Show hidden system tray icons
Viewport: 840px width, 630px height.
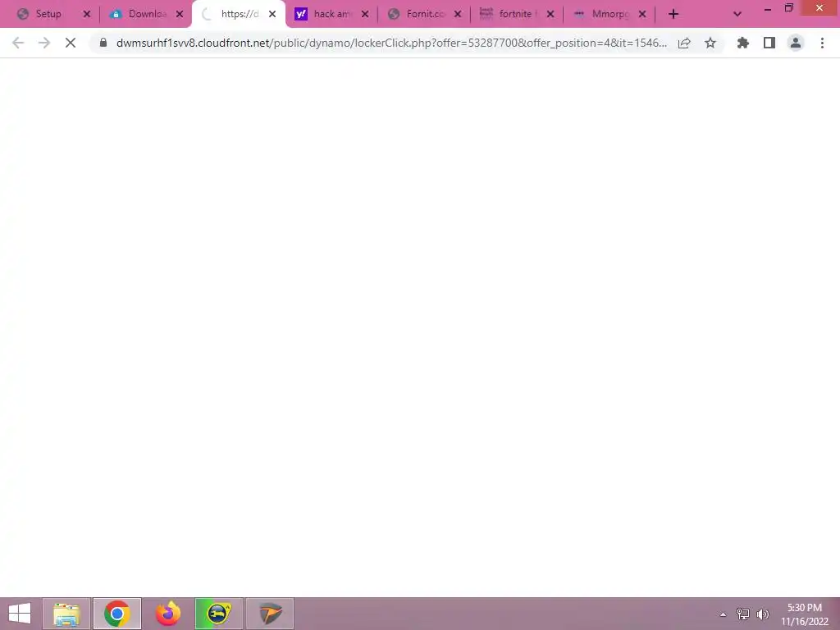click(x=723, y=614)
